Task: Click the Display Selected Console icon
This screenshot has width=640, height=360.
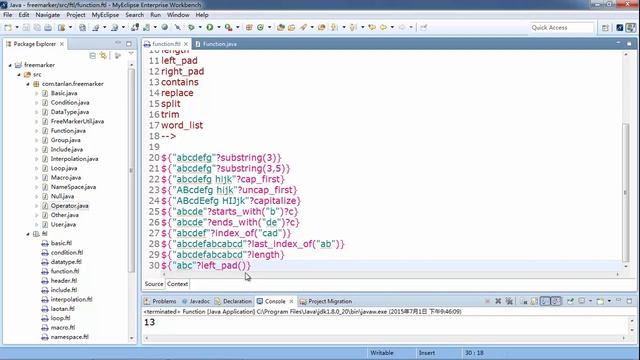Action: point(581,301)
